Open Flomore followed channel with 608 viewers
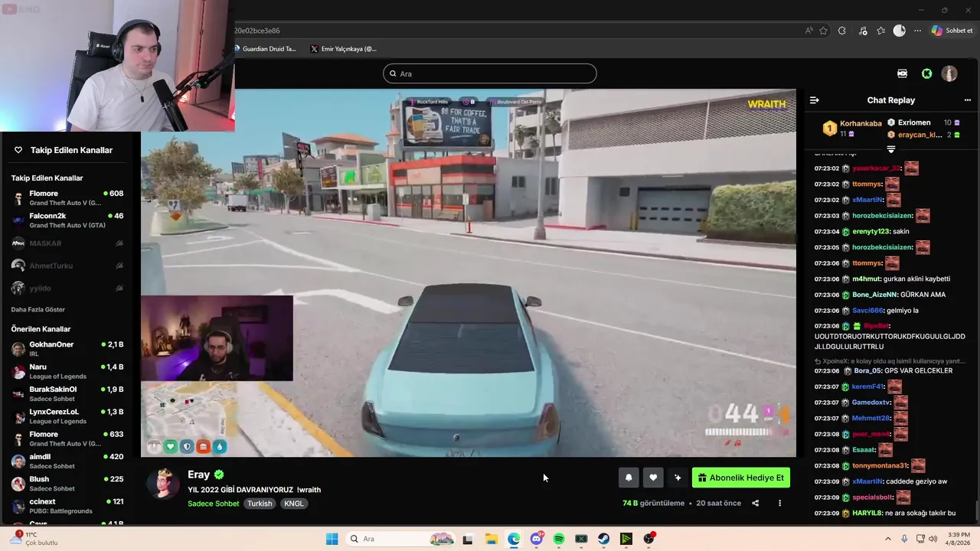980x551 pixels. click(x=67, y=198)
